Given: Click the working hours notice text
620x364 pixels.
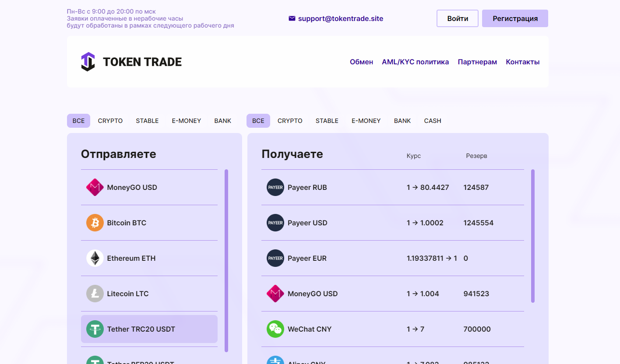Looking at the screenshot, I should [150, 18].
